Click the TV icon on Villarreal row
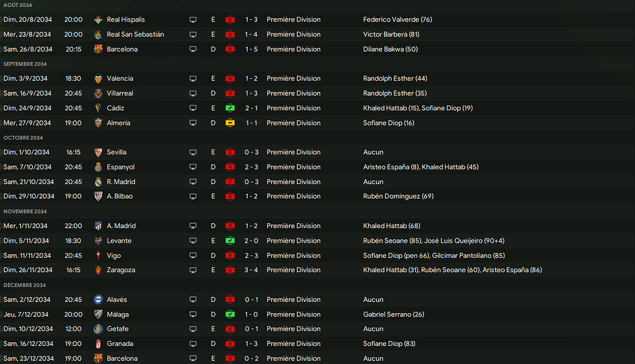635x364 pixels. coord(193,93)
